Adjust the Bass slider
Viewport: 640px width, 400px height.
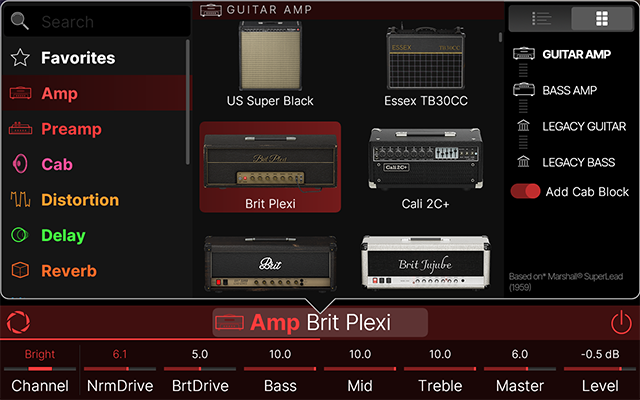[x=280, y=369]
